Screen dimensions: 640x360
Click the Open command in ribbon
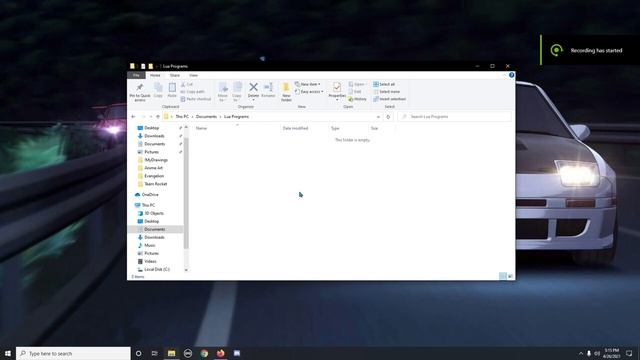click(357, 84)
